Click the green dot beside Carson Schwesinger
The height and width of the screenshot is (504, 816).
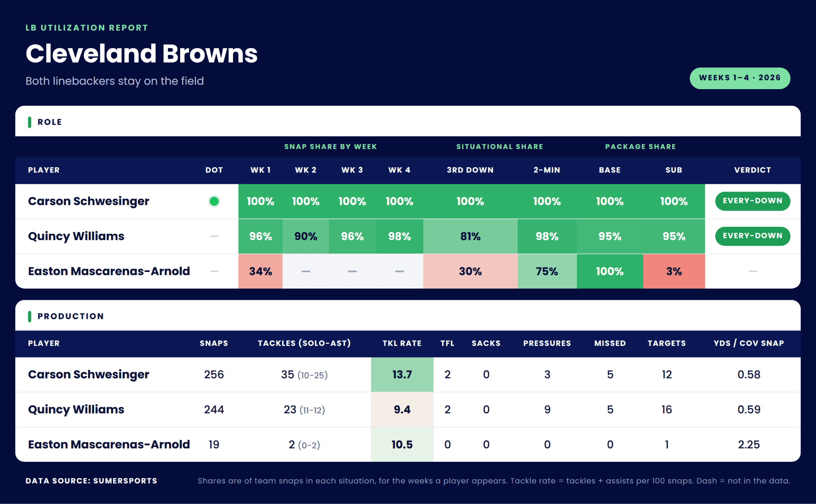coord(214,201)
